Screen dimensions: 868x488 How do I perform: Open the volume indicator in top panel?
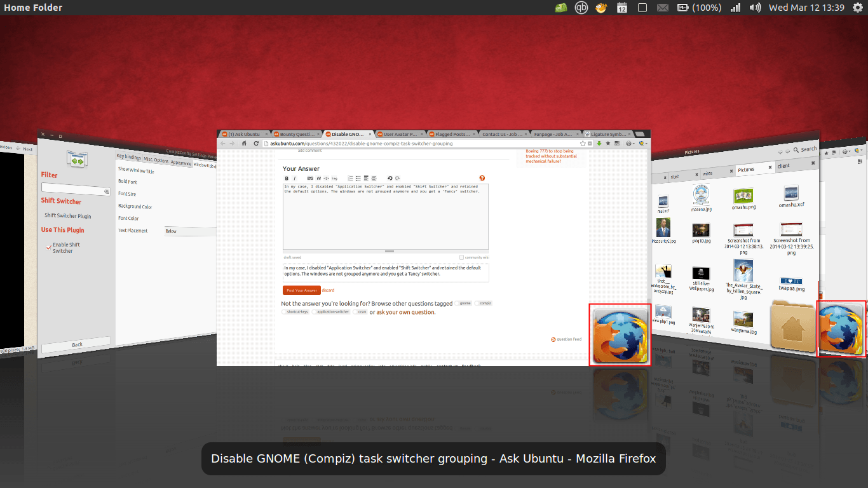pyautogui.click(x=755, y=8)
